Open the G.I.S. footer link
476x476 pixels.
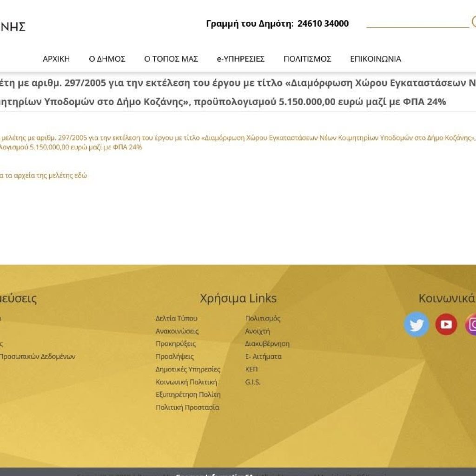[x=252, y=382]
